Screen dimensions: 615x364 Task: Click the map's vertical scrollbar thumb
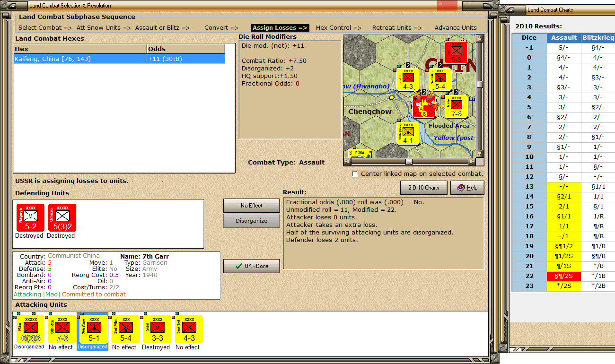coord(480,85)
